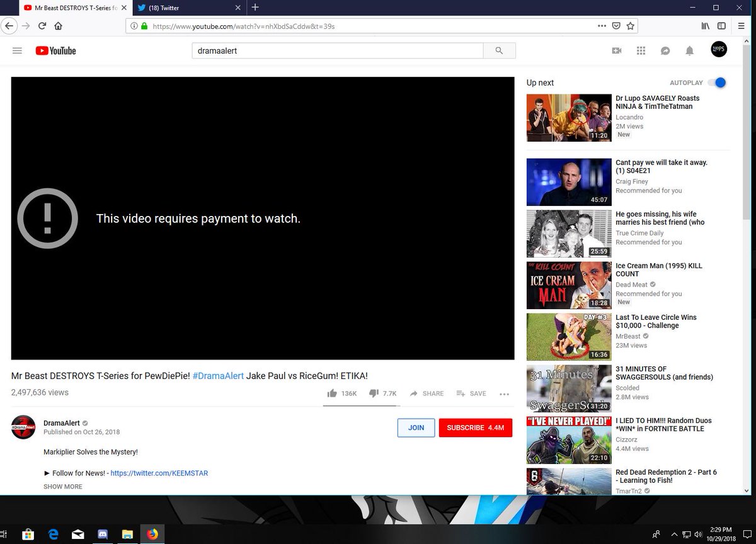Expand description with SHOW MORE
This screenshot has height=544, width=756.
(63, 487)
